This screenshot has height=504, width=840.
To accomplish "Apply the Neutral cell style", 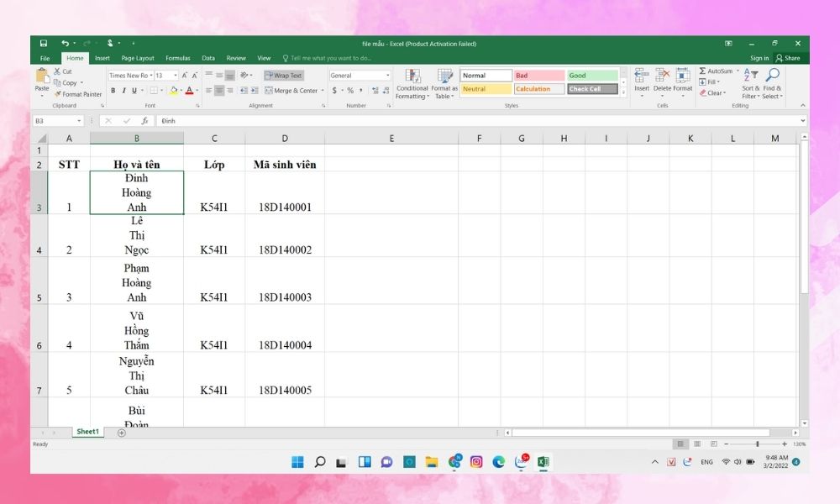I will [x=486, y=89].
